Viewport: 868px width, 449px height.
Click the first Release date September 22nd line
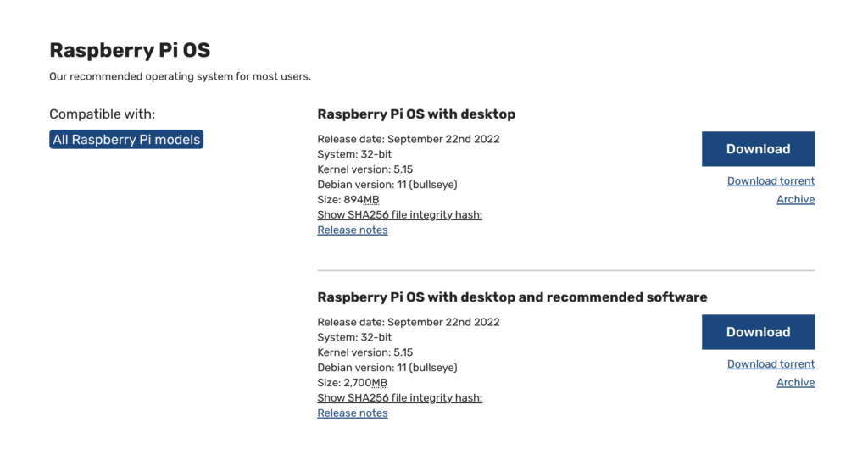[x=408, y=139]
